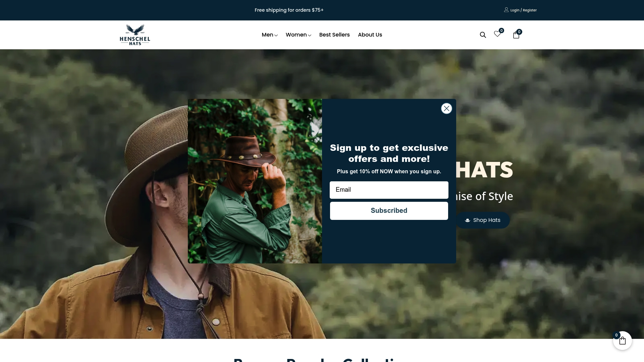Open the search icon in the header
Screen dimensions: 644x362
pyautogui.click(x=483, y=35)
